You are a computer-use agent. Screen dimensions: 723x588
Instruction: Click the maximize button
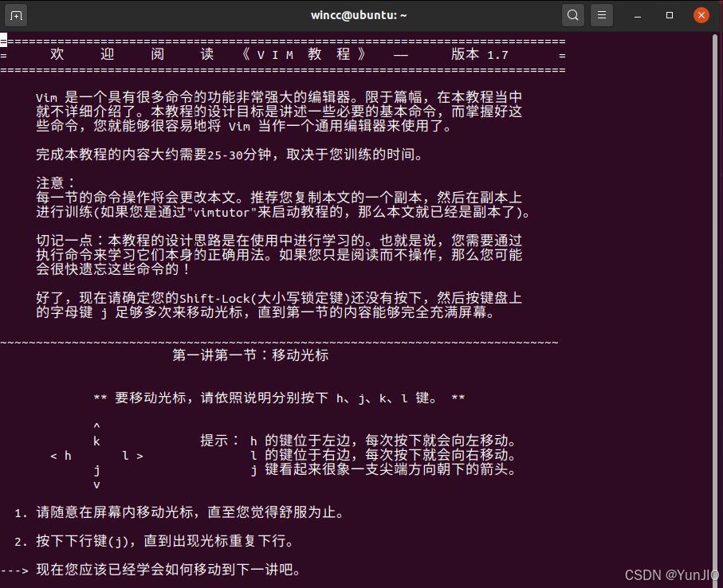(x=668, y=15)
